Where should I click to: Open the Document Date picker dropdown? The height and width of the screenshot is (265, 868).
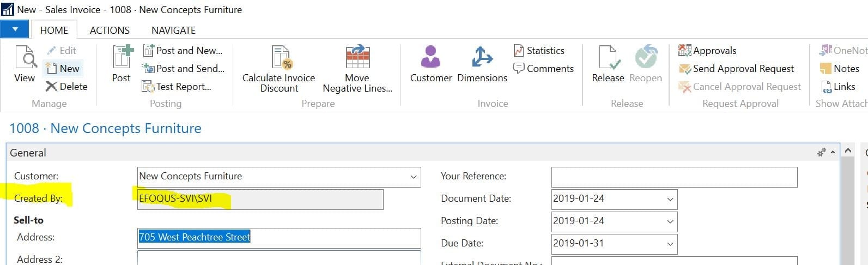coord(670,199)
